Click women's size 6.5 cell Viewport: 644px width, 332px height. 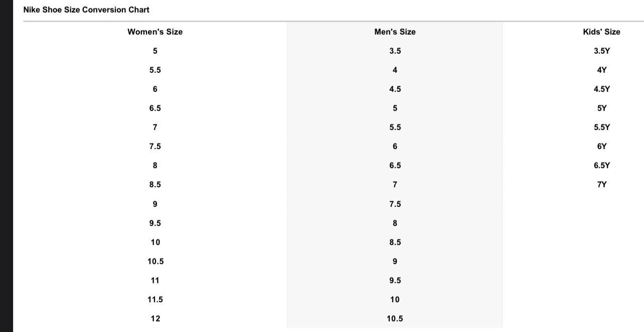point(155,108)
